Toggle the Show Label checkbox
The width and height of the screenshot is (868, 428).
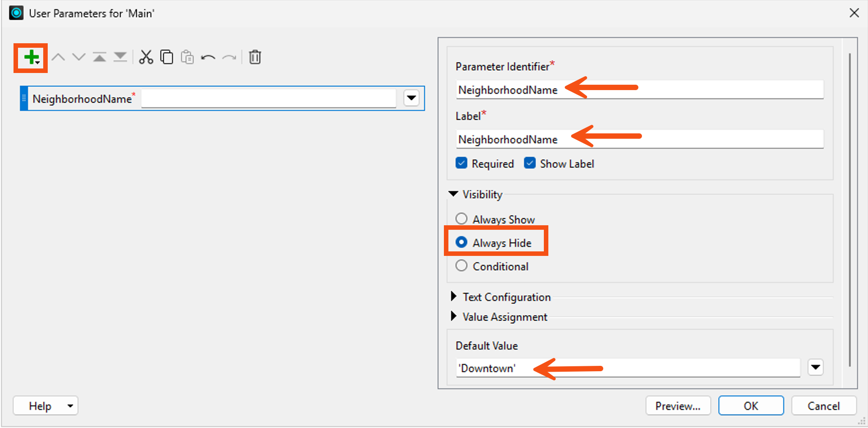[530, 163]
